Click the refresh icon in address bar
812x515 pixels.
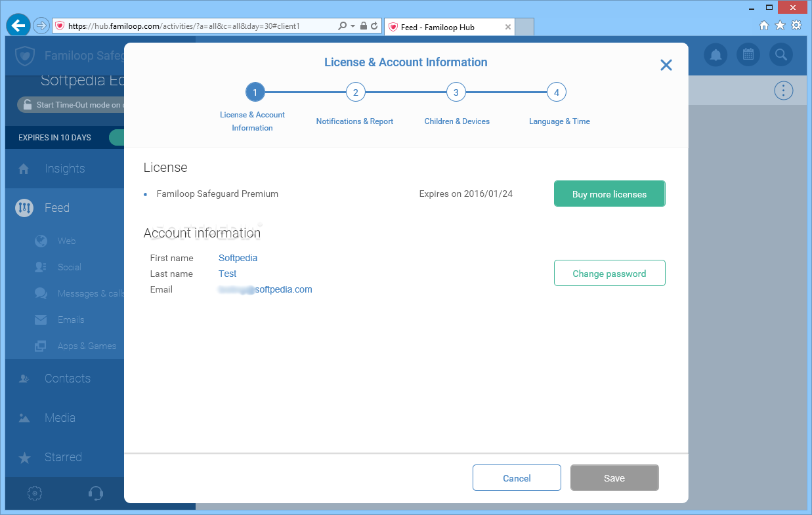click(374, 26)
